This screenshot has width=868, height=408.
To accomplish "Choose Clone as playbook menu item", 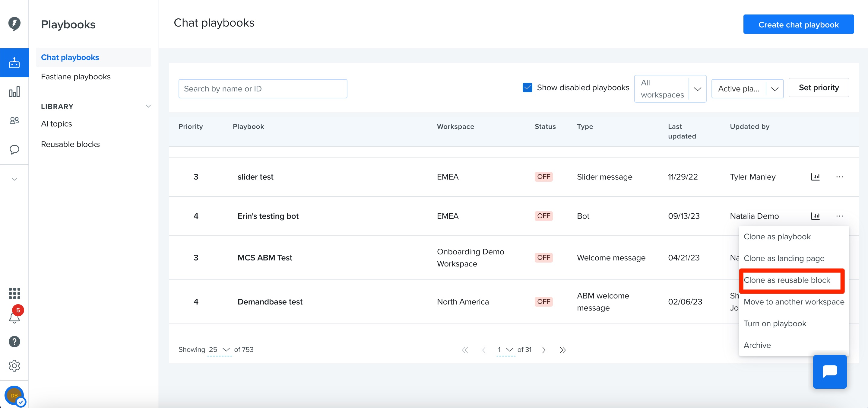I will click(x=777, y=236).
